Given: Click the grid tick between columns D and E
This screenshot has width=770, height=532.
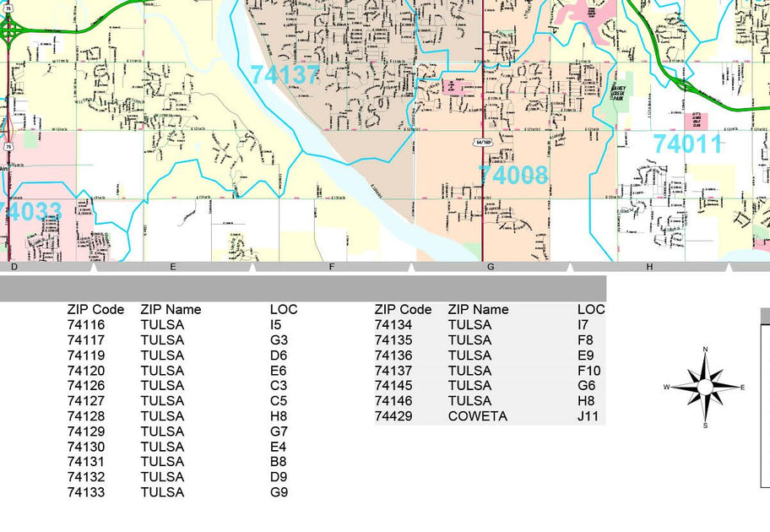Looking at the screenshot, I should [x=94, y=268].
